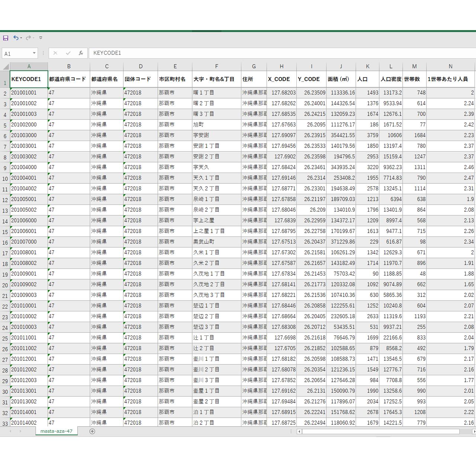
Task: Click the Save icon in quick access toolbar
Action: click(x=6, y=38)
